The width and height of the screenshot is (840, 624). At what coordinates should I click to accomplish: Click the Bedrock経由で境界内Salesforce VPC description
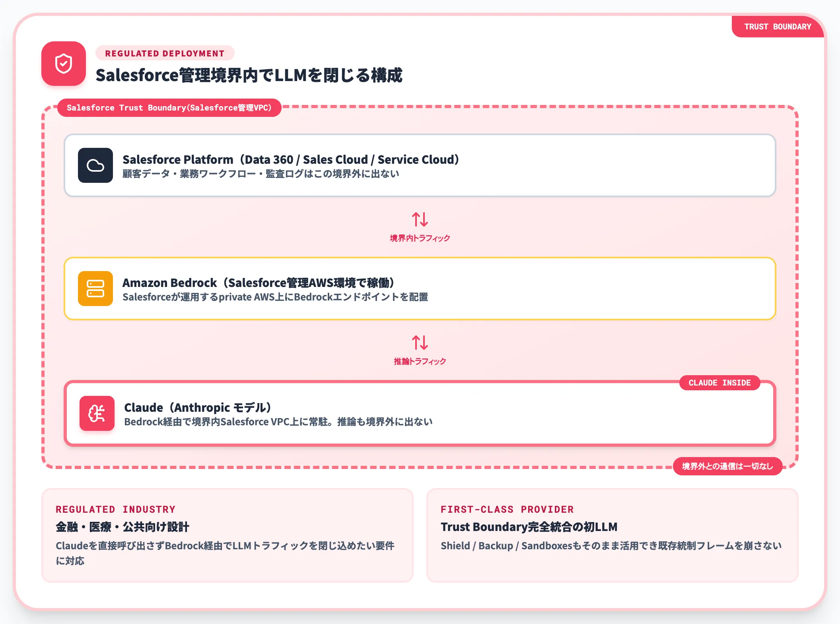(x=278, y=422)
